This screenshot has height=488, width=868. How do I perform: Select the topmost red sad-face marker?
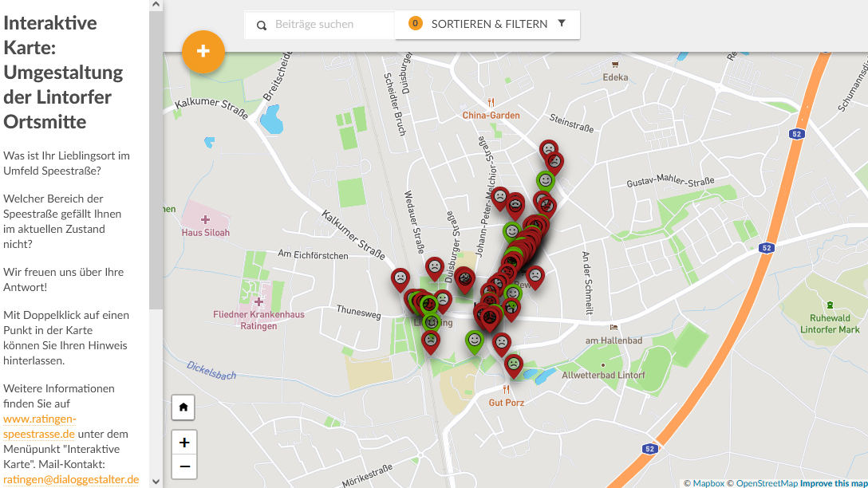[548, 148]
